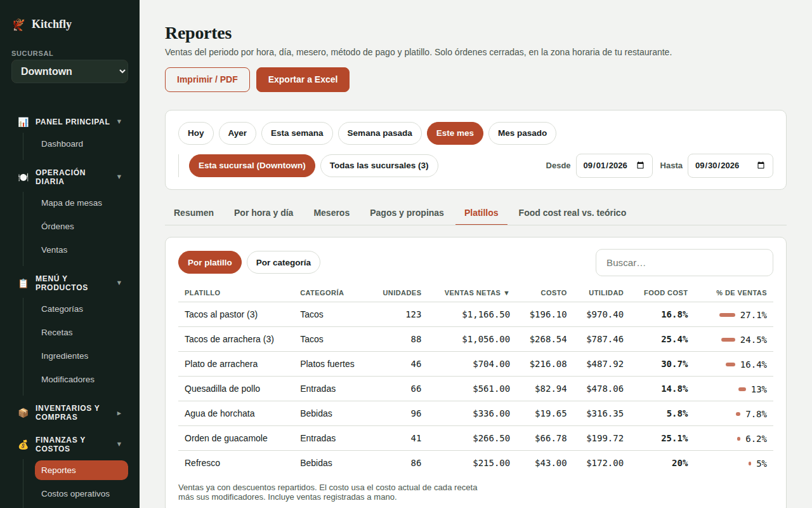This screenshot has height=508, width=812.
Task: Collapse the Panel Principal section
Action: pyautogui.click(x=119, y=122)
